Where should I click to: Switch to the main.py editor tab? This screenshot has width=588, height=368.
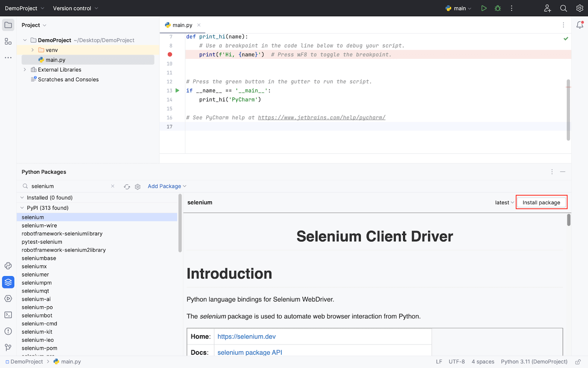[182, 25]
